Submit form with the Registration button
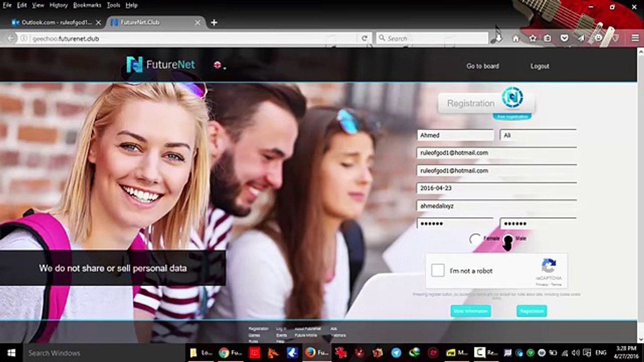This screenshot has height=362, width=644. click(x=531, y=311)
